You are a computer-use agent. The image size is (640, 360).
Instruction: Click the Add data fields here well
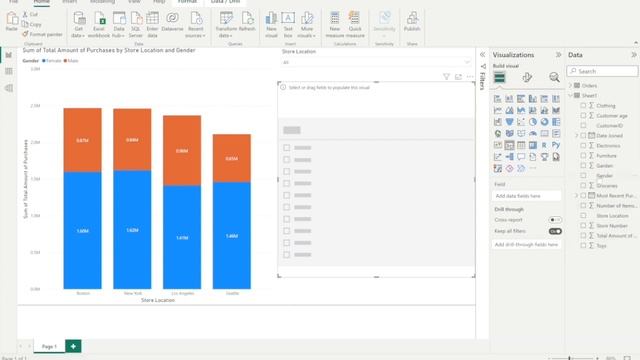click(527, 196)
